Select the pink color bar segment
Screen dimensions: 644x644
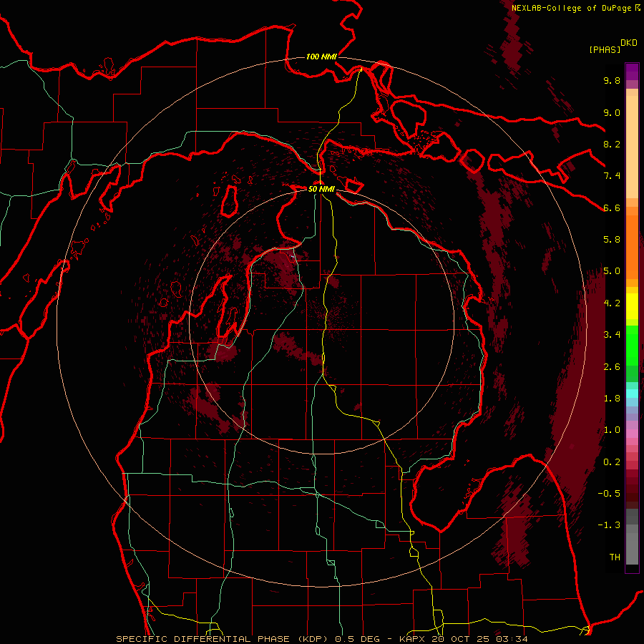[x=632, y=434]
